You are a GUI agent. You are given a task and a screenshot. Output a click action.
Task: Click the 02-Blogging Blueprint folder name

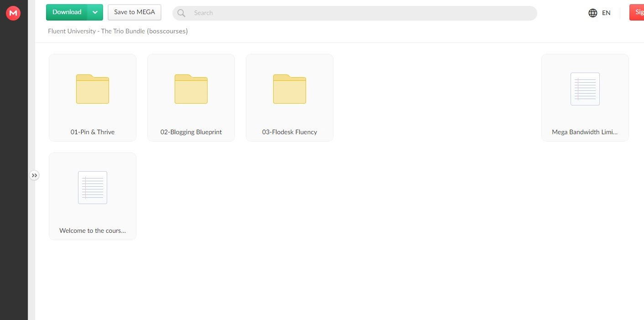click(x=191, y=132)
